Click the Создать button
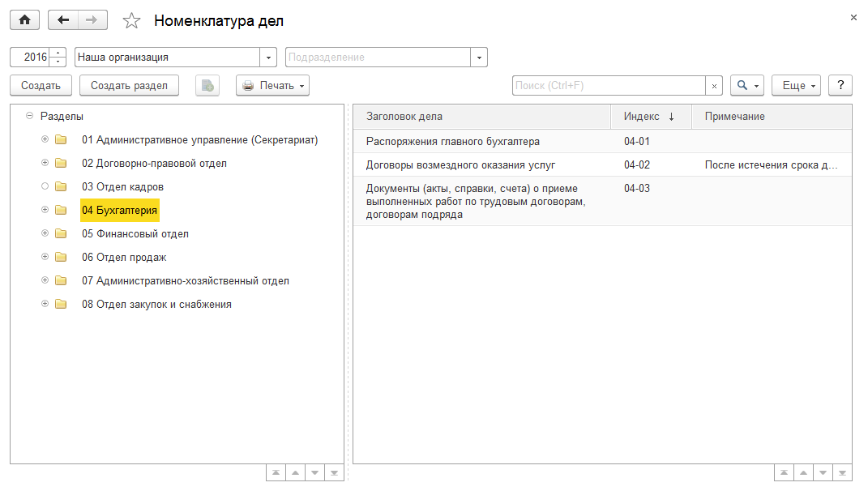 [41, 85]
